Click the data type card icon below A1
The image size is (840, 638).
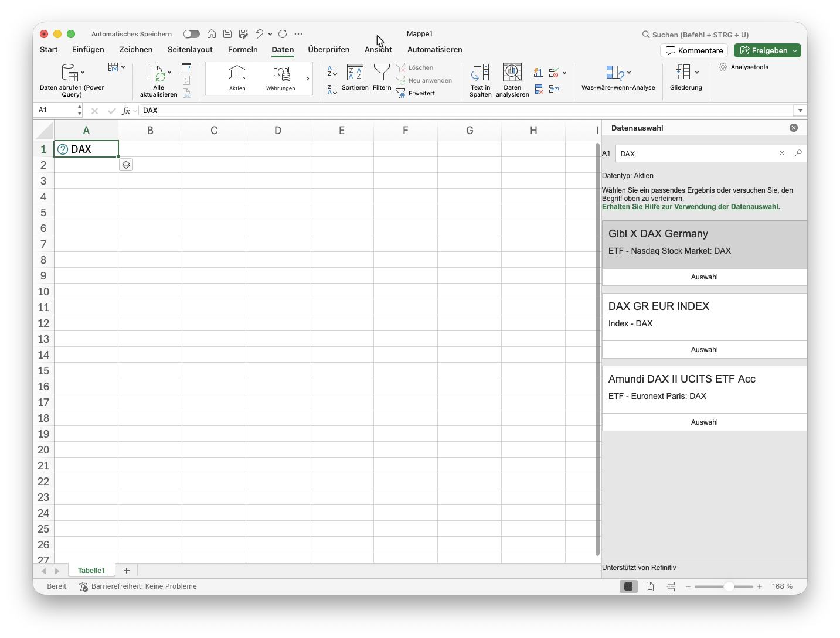[x=126, y=165]
